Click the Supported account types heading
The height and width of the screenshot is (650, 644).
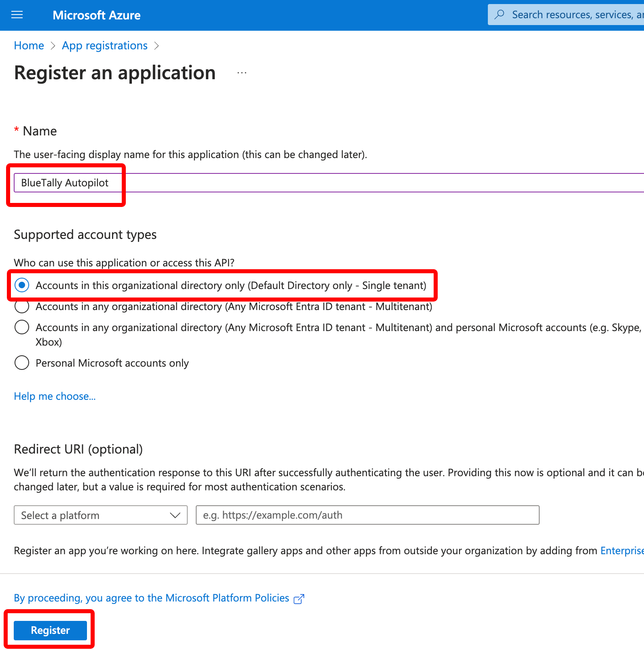tap(85, 234)
